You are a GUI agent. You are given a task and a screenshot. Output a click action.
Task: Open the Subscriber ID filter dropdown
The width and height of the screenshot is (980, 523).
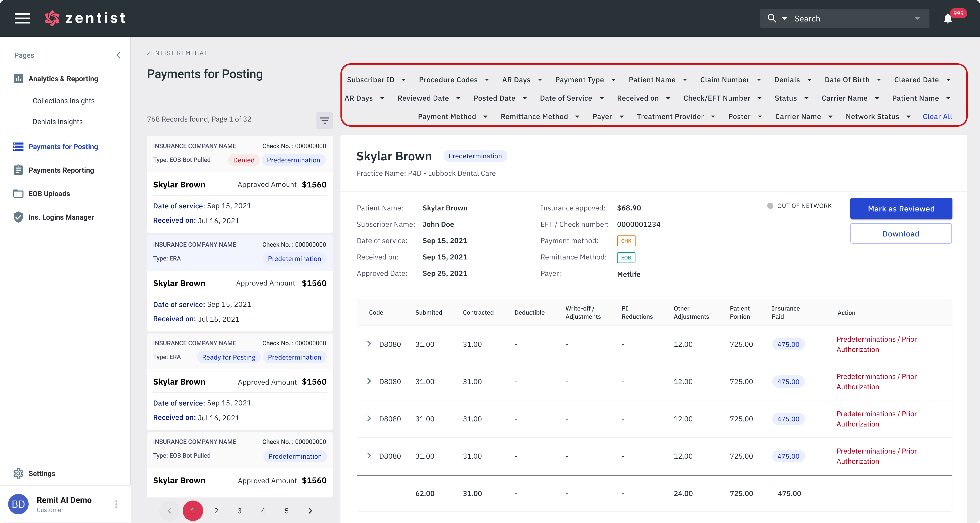coord(376,80)
